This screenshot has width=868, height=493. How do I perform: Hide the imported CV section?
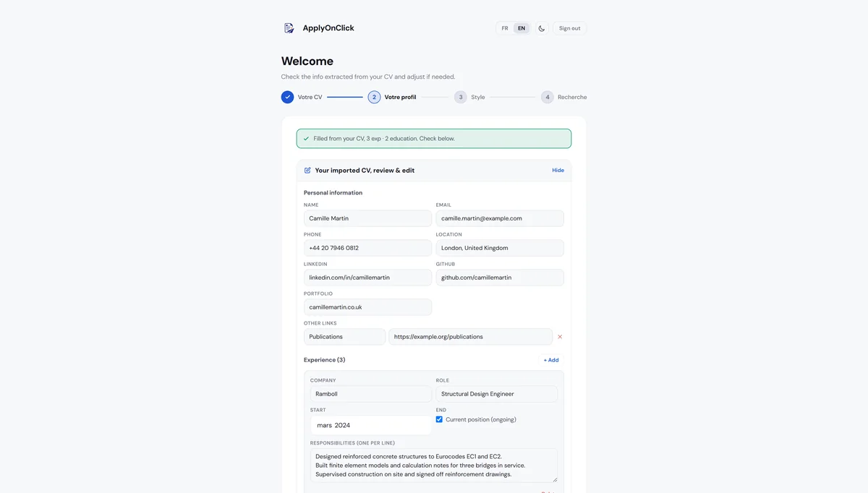[x=558, y=171]
